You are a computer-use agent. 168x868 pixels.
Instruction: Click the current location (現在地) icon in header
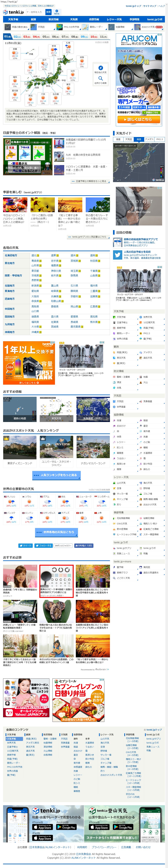(x=57, y=12)
